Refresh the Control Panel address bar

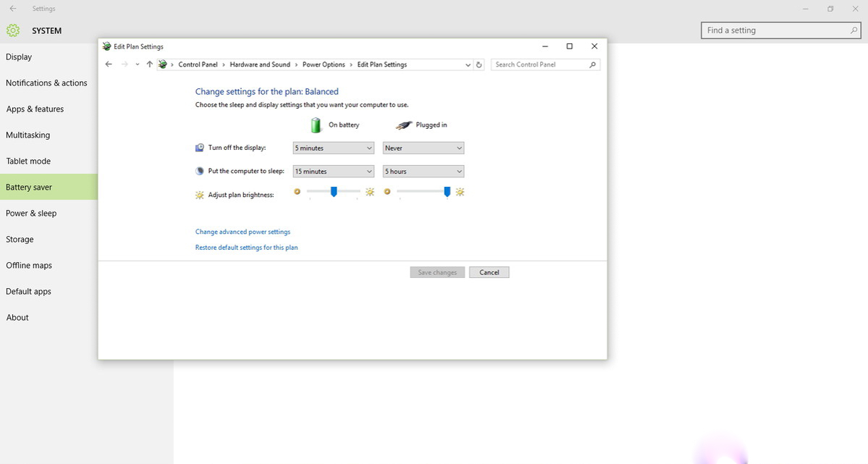(479, 64)
